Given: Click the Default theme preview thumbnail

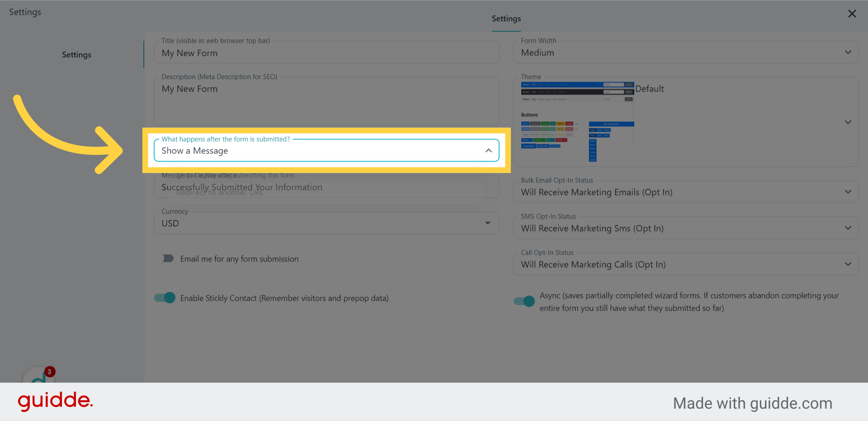Looking at the screenshot, I should click(577, 122).
